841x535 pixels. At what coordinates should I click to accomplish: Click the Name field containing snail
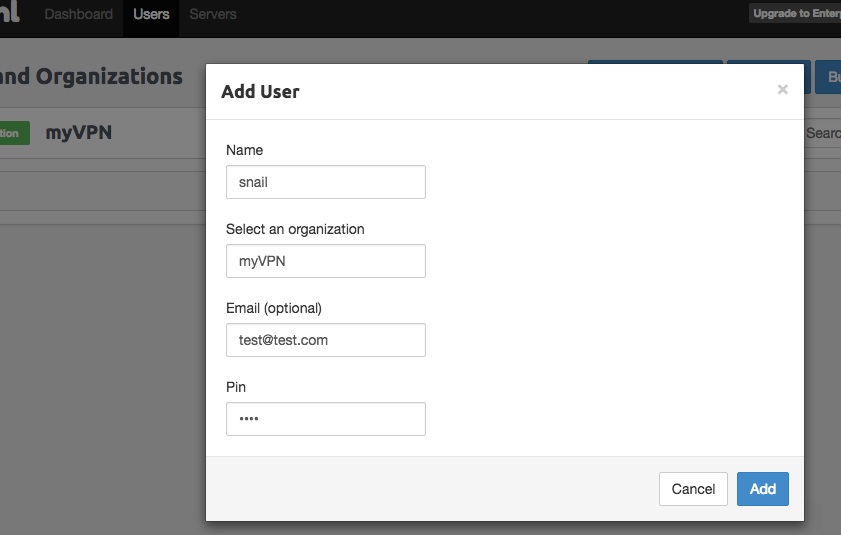(x=326, y=182)
